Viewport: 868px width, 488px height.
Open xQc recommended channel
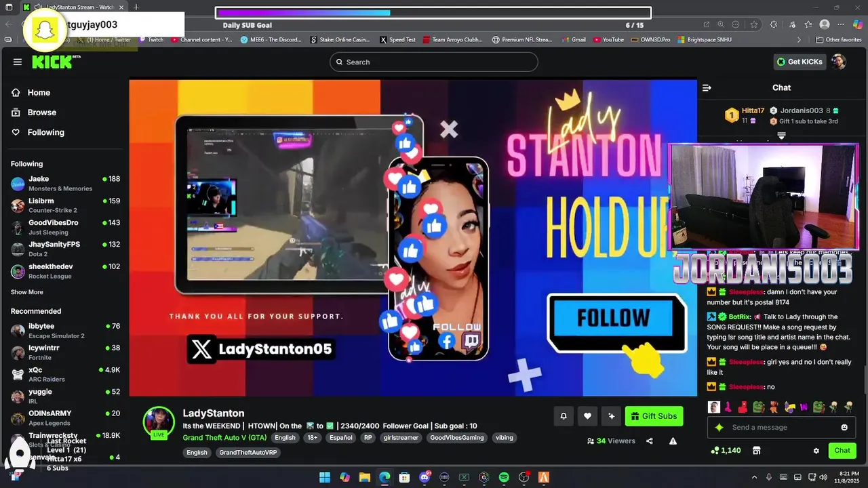(x=66, y=374)
